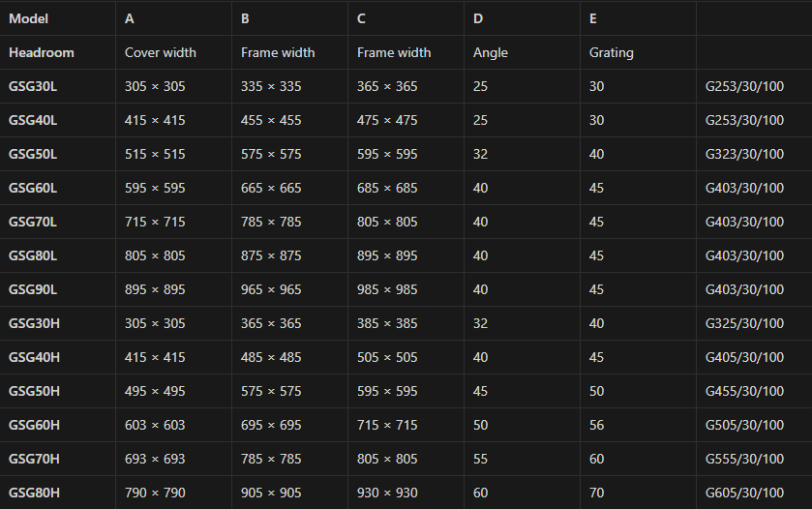Select the GSG50H model row label
812x509 pixels.
coord(34,391)
